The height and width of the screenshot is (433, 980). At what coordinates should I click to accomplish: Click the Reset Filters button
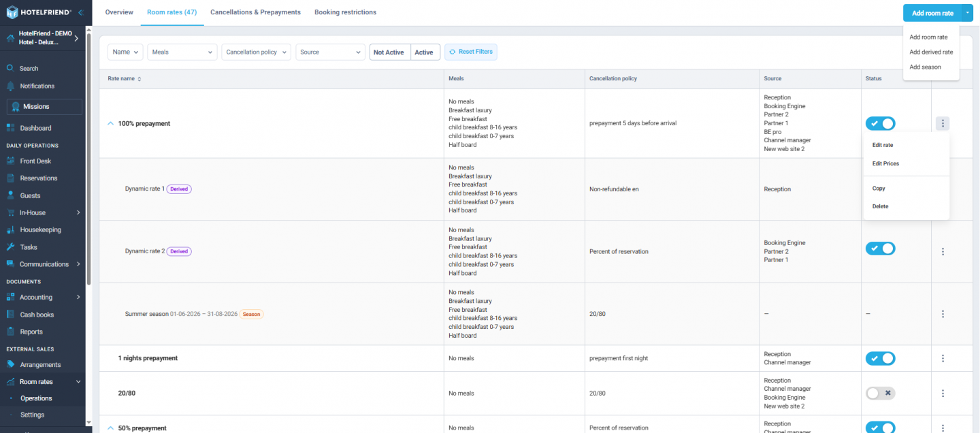coord(471,52)
